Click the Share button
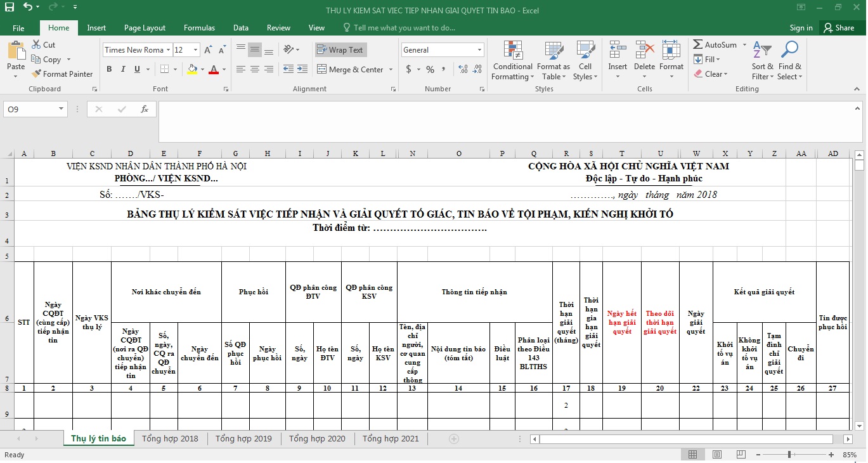Viewport: 868px width, 463px height. pos(838,28)
